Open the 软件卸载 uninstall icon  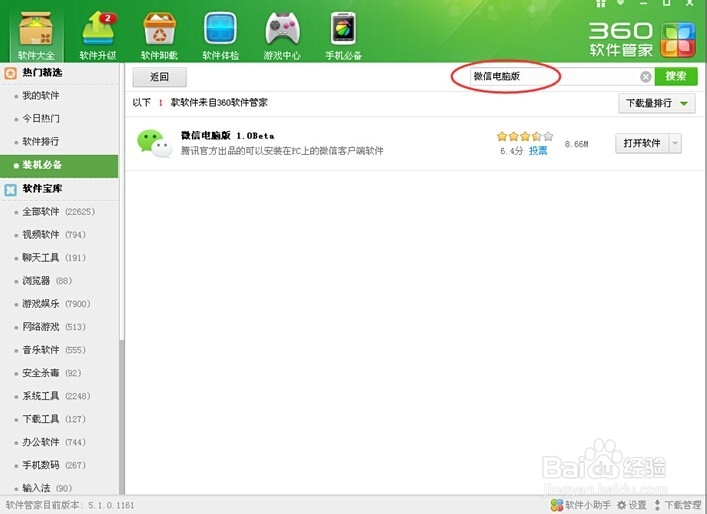(x=159, y=34)
